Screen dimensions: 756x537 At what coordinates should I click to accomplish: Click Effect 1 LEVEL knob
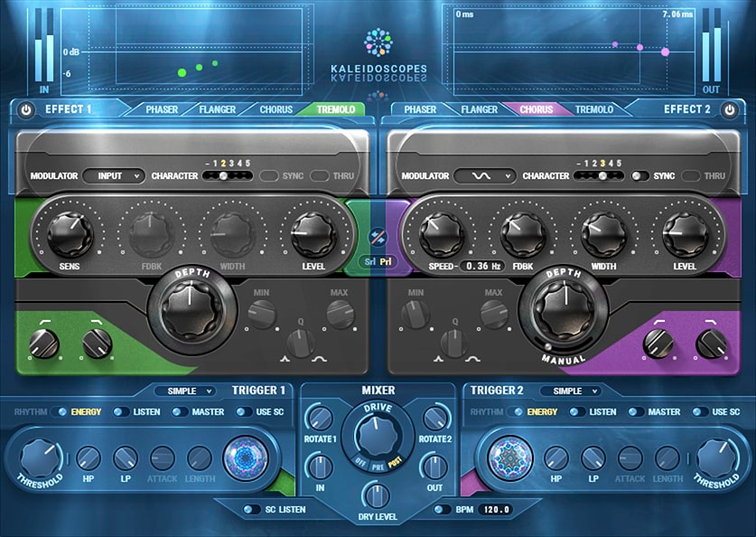pos(313,234)
